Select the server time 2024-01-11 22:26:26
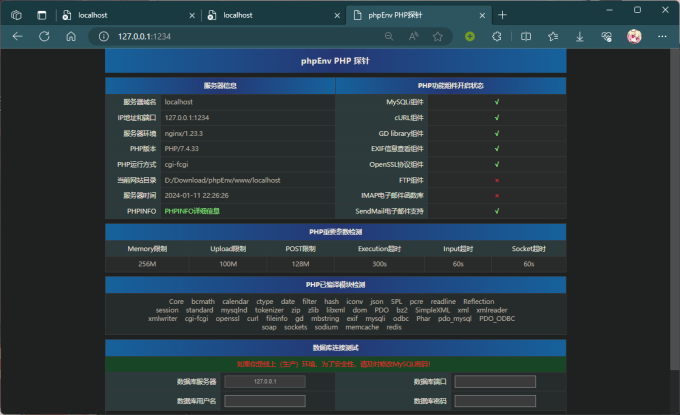 196,196
